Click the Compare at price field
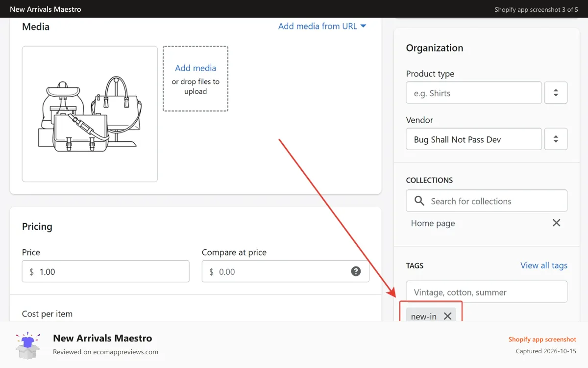 point(285,271)
